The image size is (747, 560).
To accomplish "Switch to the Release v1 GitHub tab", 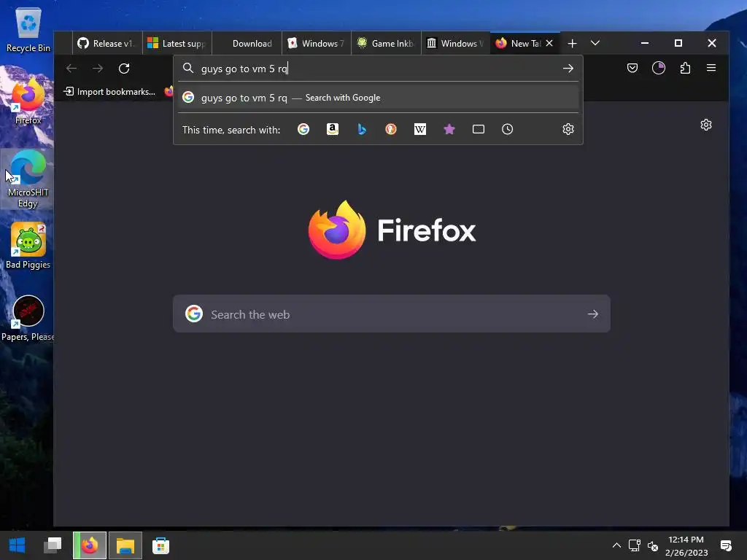I will click(107, 43).
